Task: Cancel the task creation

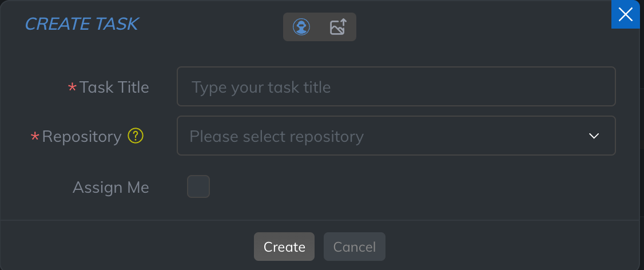Action: (354, 247)
